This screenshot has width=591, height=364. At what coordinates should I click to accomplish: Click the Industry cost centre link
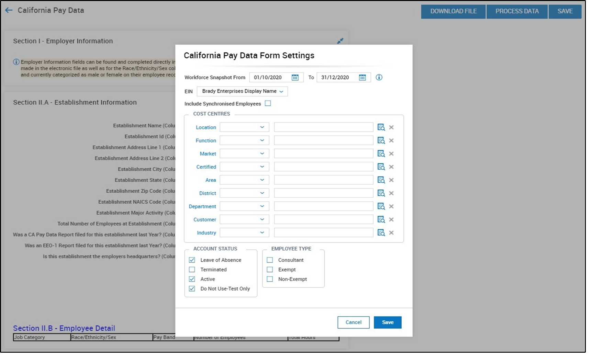(x=207, y=233)
